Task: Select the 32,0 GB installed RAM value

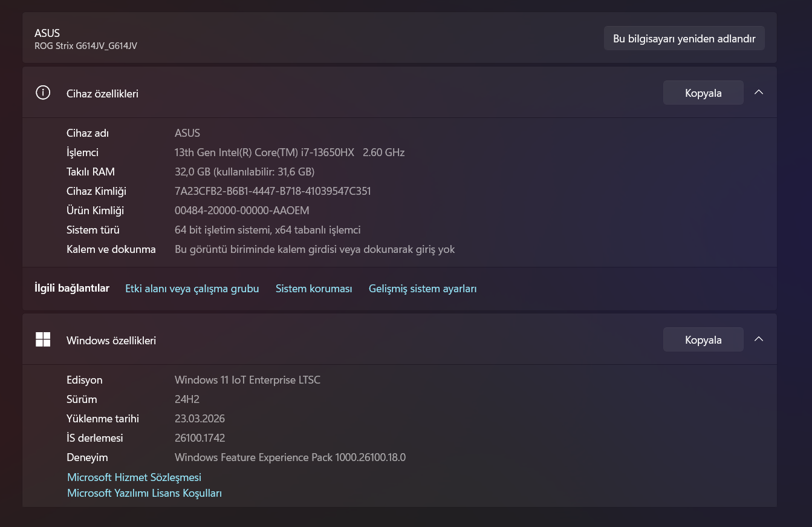Action: coord(245,172)
